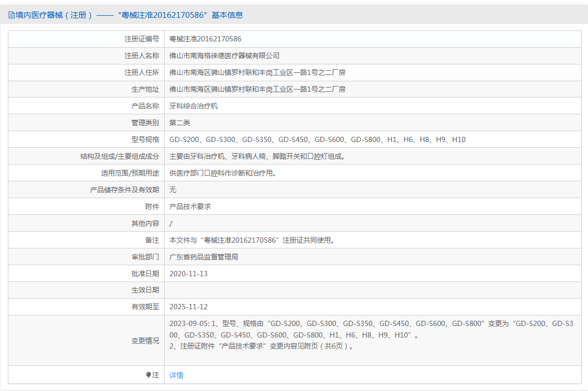Select the 产品储存条件及有效期 label
The width and height of the screenshot is (588, 391).
tap(124, 190)
